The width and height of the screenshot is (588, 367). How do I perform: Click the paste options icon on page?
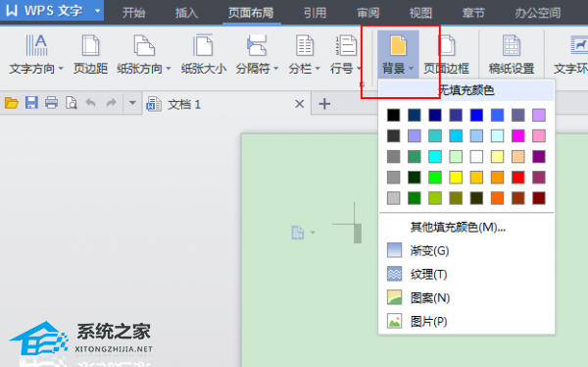[298, 233]
